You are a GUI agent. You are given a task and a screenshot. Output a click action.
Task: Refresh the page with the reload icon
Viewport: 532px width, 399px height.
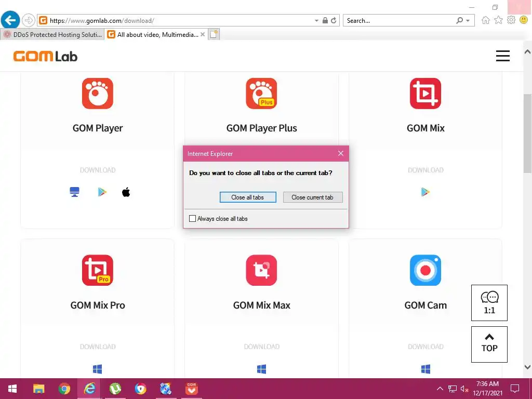pyautogui.click(x=334, y=20)
